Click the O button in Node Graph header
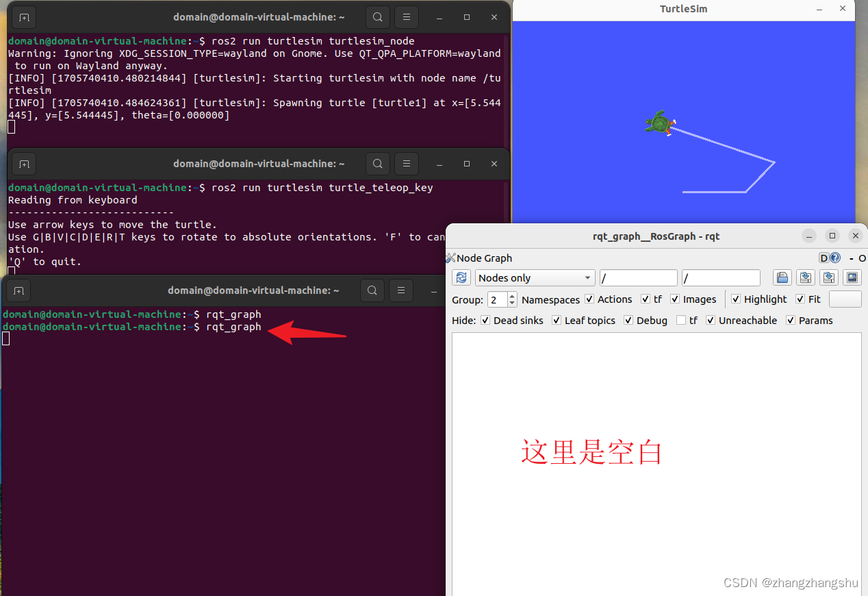This screenshot has height=596, width=868. pos(862,258)
